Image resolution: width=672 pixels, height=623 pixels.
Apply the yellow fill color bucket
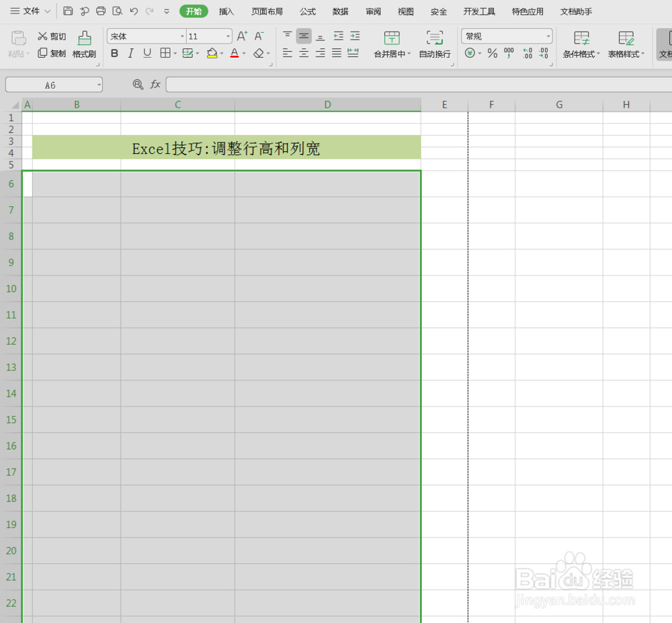click(x=212, y=53)
